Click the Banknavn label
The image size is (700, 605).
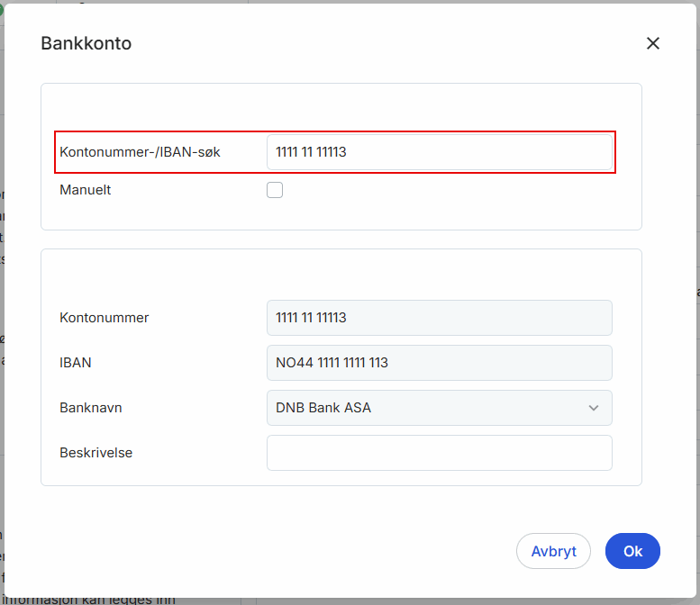[x=91, y=408]
